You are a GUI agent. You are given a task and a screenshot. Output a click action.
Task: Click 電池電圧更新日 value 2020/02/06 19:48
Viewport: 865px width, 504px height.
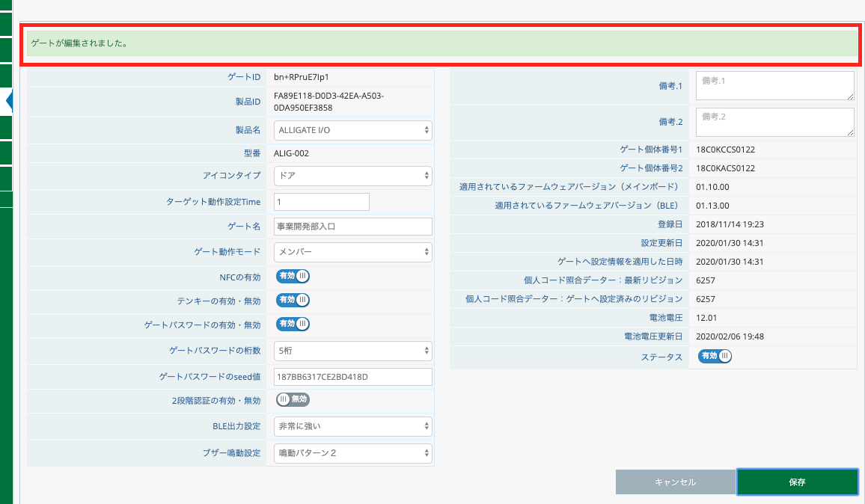click(730, 336)
